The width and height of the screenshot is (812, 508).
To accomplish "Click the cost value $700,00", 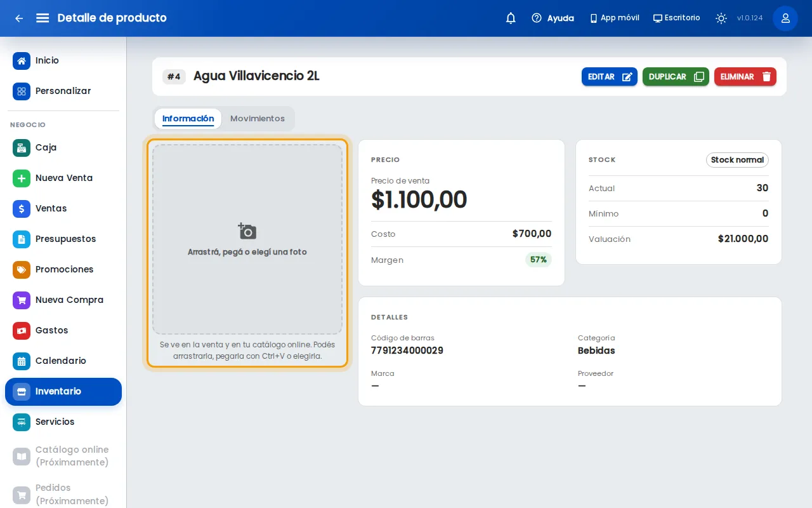I will pos(532,234).
